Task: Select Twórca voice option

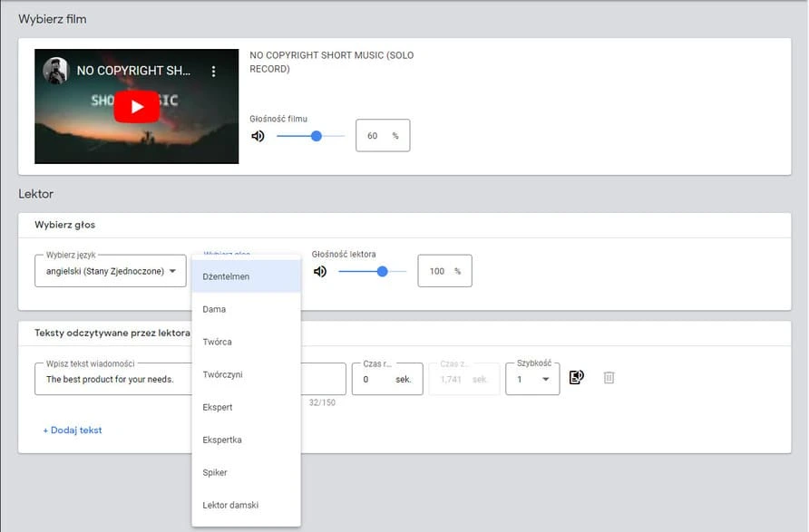Action: tap(218, 342)
